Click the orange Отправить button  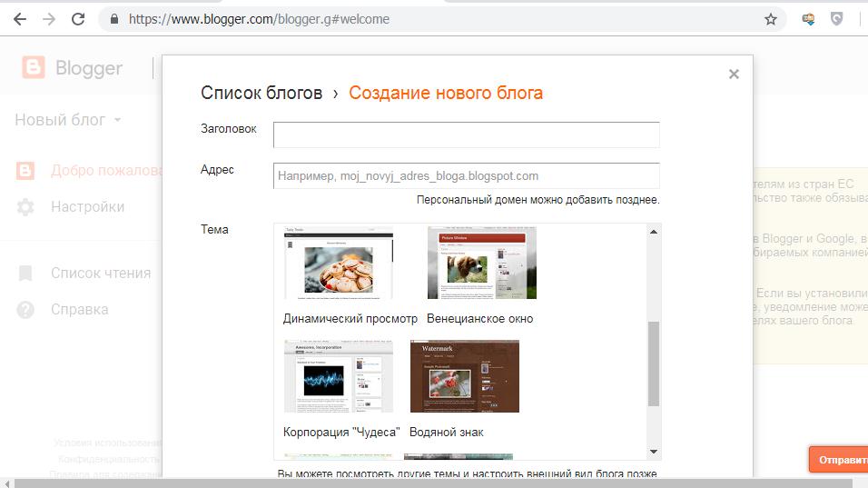coord(838,460)
